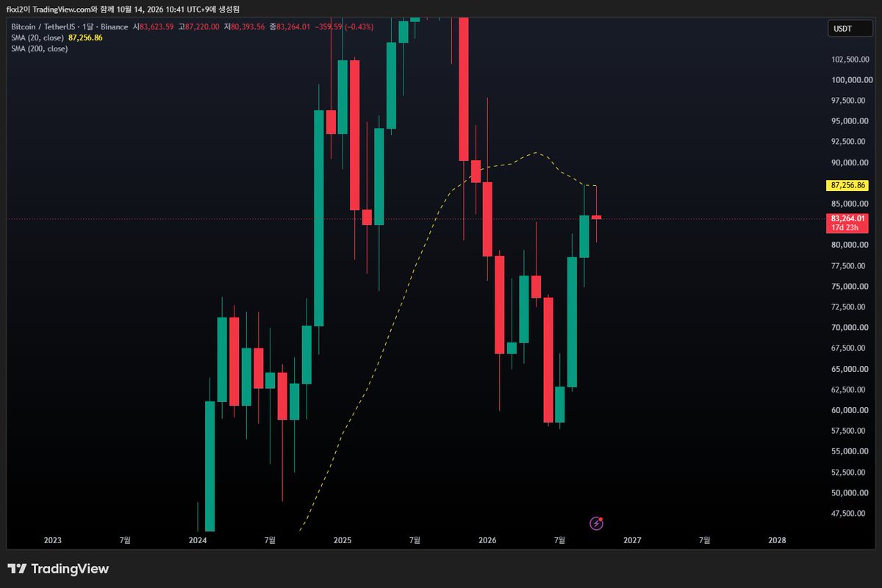This screenshot has width=882, height=588.
Task: Click the 2024 time axis label
Action: [x=198, y=539]
